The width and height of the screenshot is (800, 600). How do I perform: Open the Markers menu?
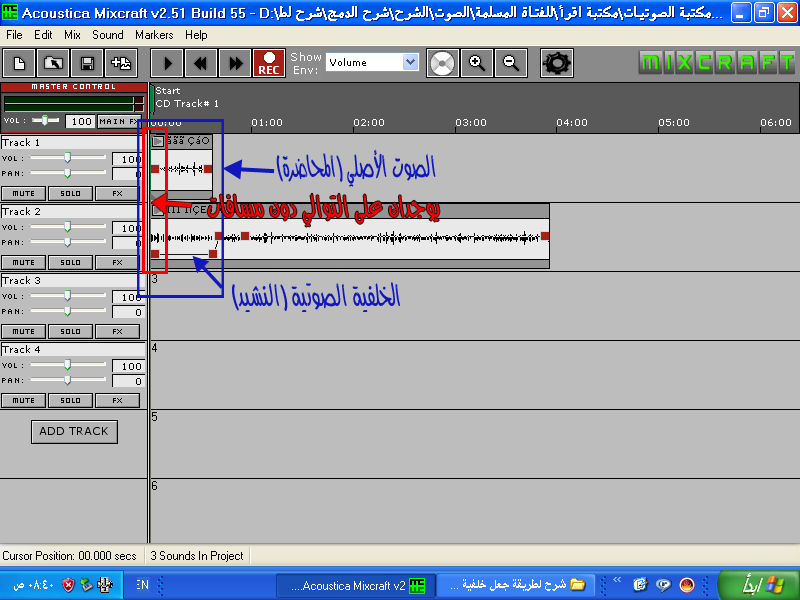154,35
